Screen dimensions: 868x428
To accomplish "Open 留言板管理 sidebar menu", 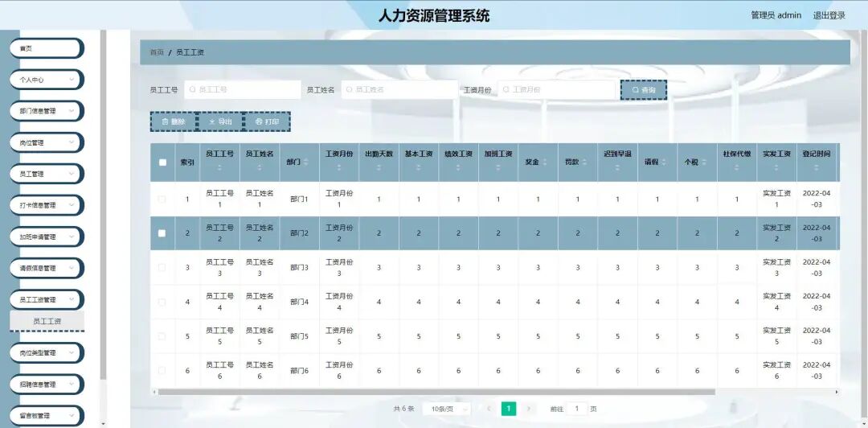I will coord(47,415).
